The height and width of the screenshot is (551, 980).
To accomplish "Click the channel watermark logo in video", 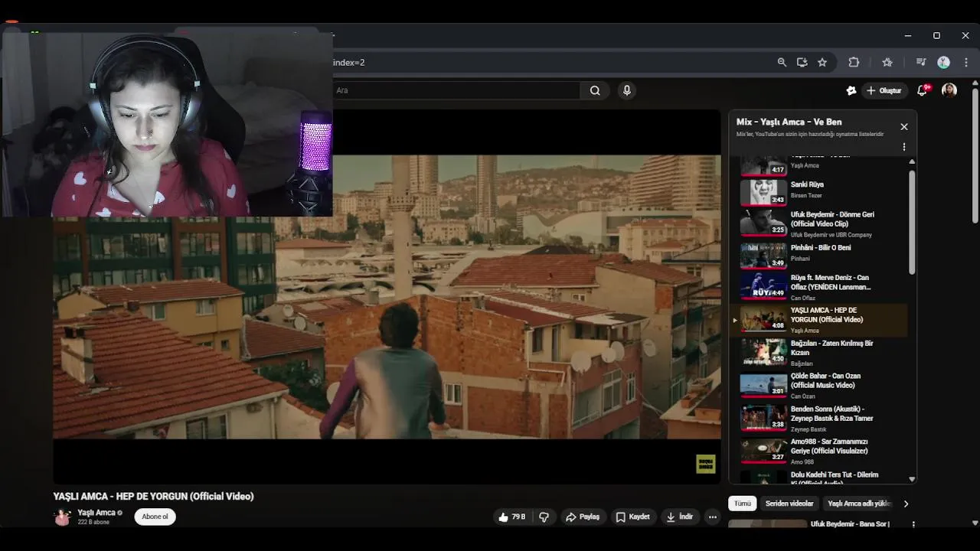I will (x=705, y=464).
